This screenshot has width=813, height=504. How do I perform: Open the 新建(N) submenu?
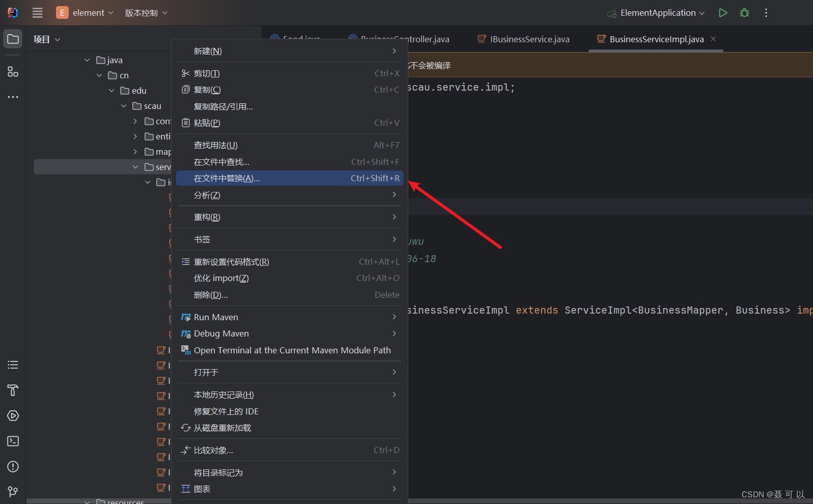click(x=289, y=51)
